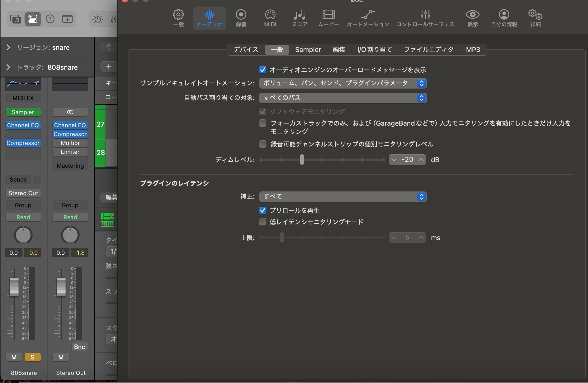Click the Sampler instrument slot button
The height and width of the screenshot is (383, 588).
[x=23, y=112]
